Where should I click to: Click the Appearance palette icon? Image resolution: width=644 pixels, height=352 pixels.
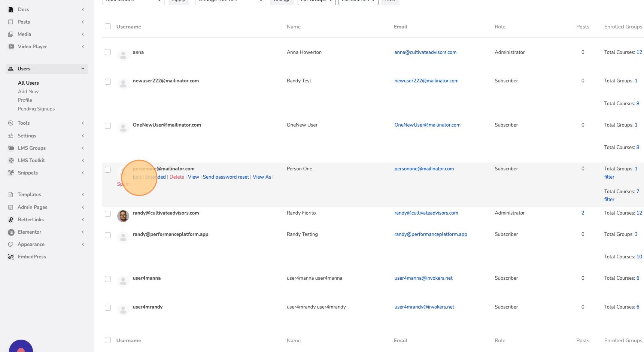tap(11, 245)
